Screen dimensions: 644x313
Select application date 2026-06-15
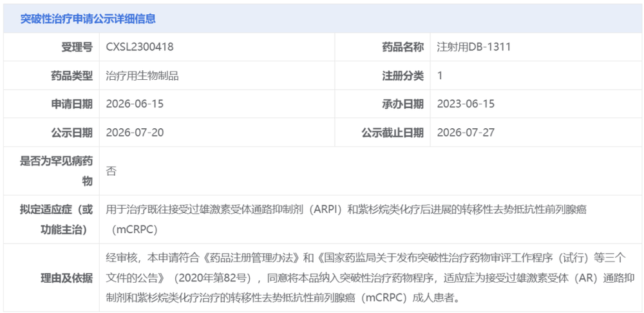click(135, 104)
